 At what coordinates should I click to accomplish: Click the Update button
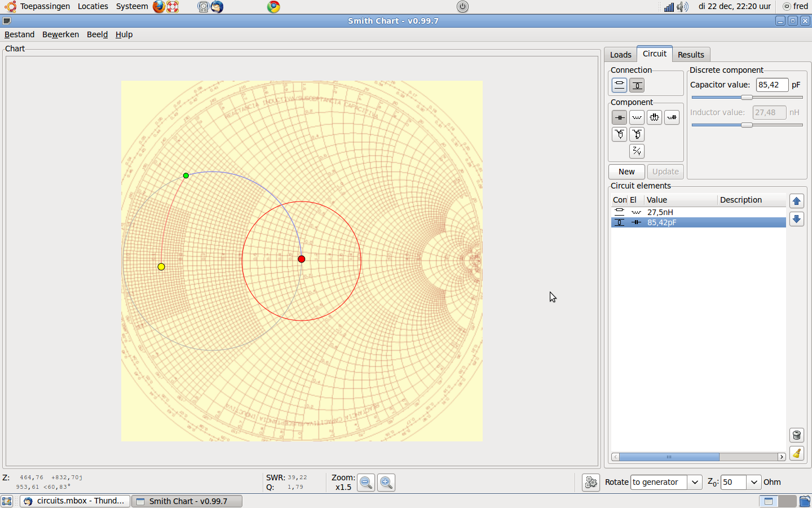(x=665, y=172)
